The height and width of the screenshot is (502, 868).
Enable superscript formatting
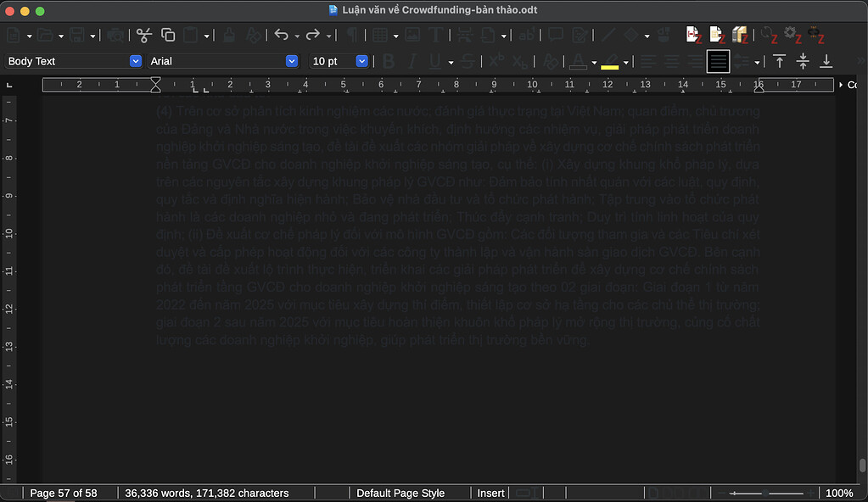coord(494,60)
